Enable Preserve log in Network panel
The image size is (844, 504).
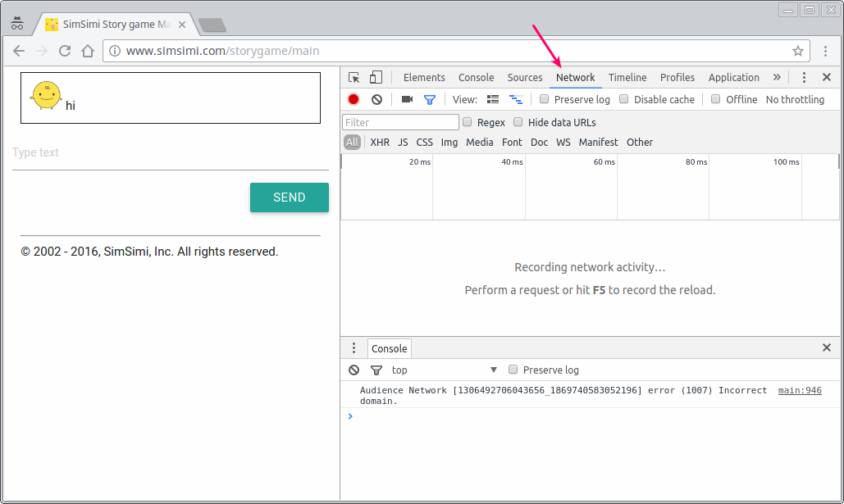tap(544, 99)
